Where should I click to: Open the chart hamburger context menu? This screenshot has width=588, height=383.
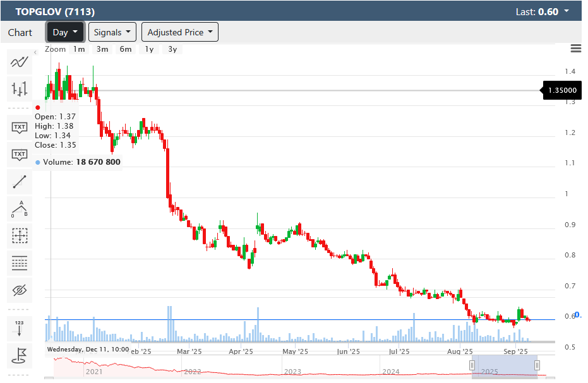(575, 49)
